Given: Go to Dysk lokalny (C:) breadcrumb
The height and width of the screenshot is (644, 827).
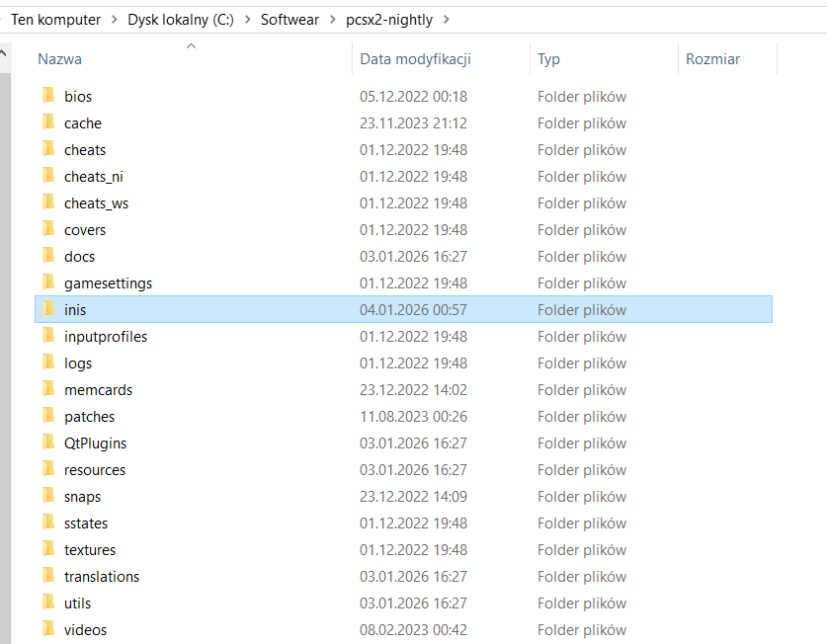Looking at the screenshot, I should point(181,20).
